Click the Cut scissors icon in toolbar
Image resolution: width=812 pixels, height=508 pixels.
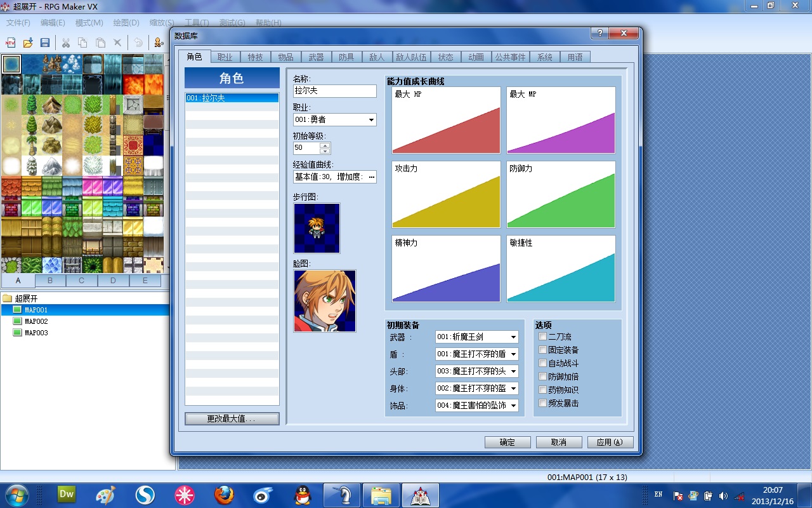(65, 43)
